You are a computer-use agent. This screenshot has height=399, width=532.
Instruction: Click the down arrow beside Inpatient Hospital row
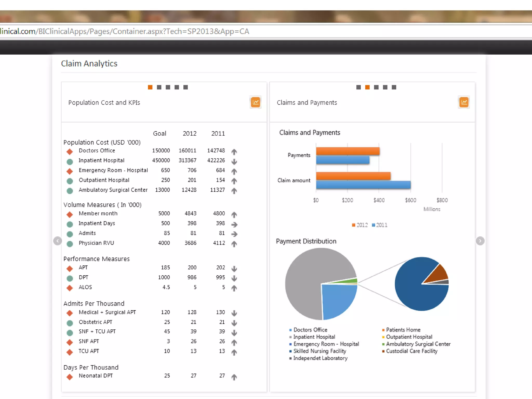tap(234, 161)
